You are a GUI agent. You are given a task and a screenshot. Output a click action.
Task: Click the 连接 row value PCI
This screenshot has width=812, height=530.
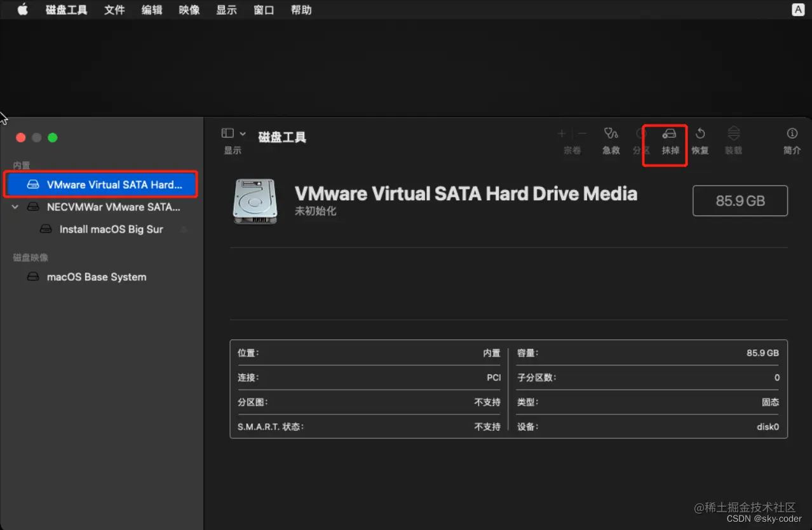point(494,377)
